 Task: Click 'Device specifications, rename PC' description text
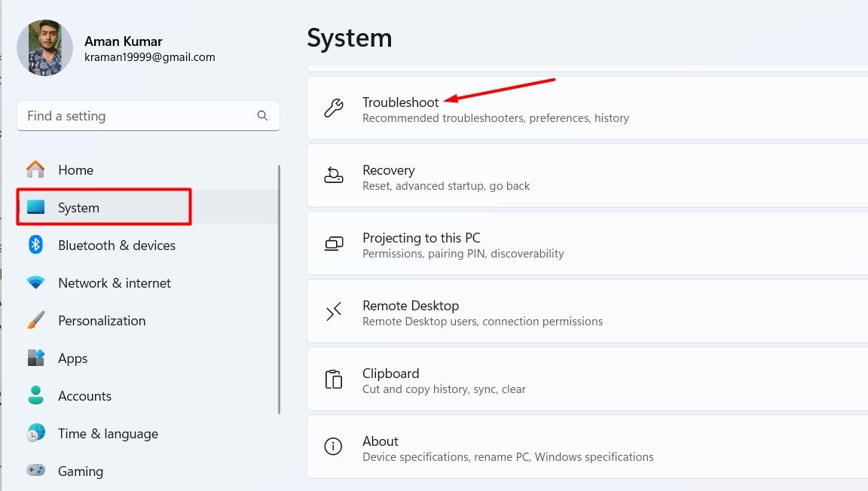[x=508, y=457]
